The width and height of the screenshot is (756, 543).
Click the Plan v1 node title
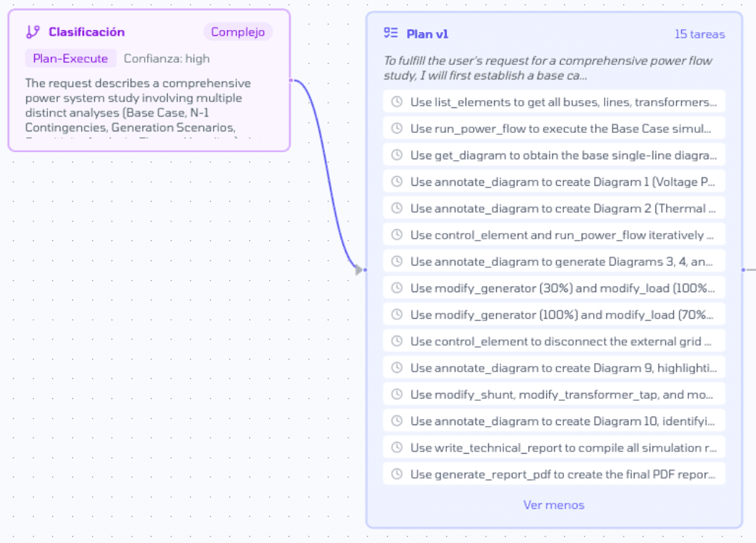point(427,34)
